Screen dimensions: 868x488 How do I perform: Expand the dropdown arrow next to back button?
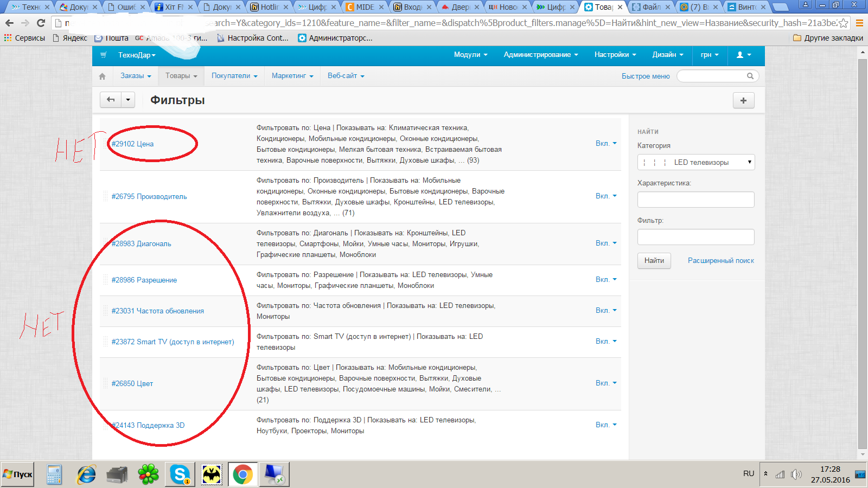point(128,100)
